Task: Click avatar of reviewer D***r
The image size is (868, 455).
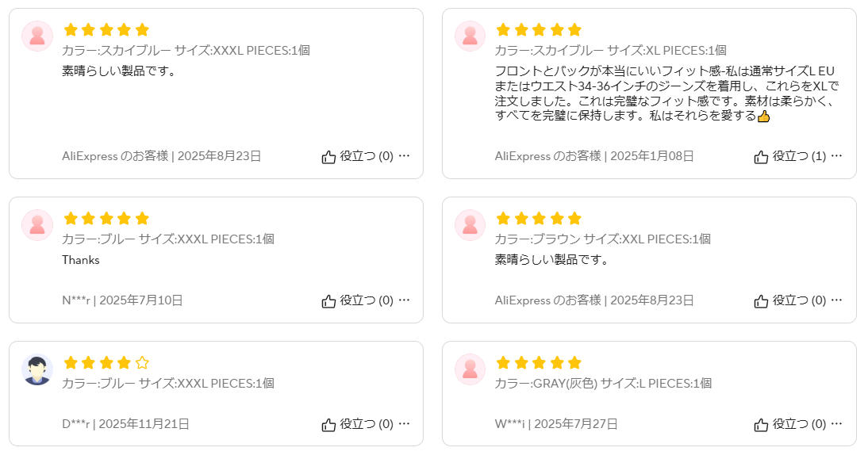Action: [37, 369]
